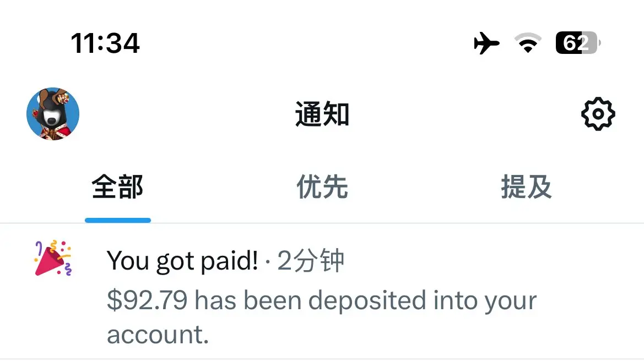This screenshot has width=644, height=362.
Task: Switch to the 提及 tab
Action: pyautogui.click(x=526, y=187)
